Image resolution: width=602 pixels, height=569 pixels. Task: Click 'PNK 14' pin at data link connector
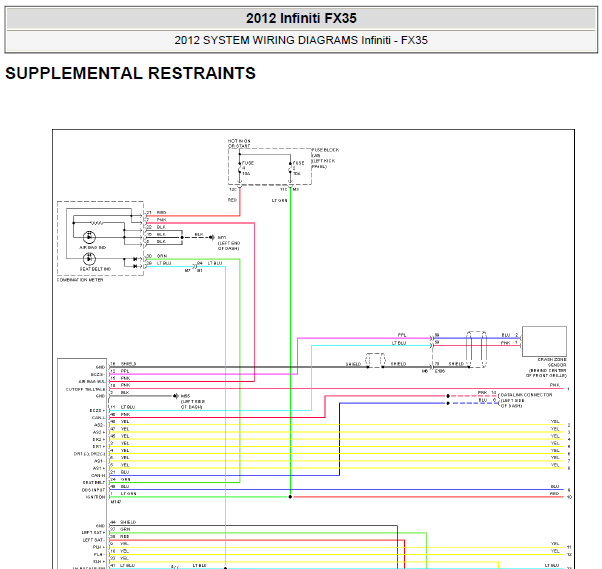pos(487,392)
